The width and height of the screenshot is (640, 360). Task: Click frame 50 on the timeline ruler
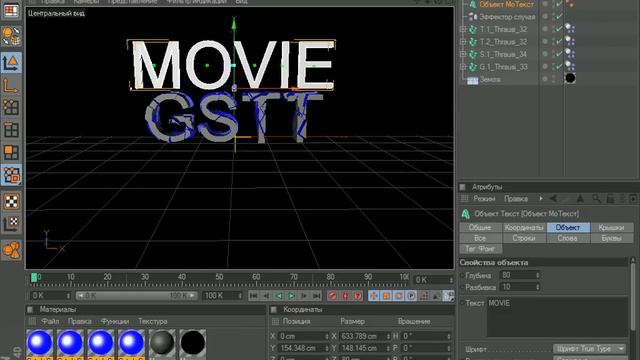point(219,277)
